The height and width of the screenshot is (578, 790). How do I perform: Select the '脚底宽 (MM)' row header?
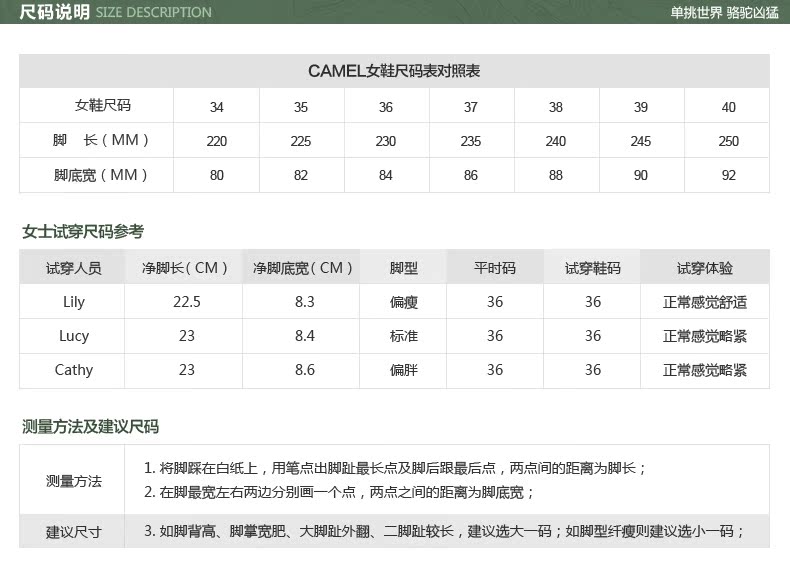pyautogui.click(x=101, y=175)
